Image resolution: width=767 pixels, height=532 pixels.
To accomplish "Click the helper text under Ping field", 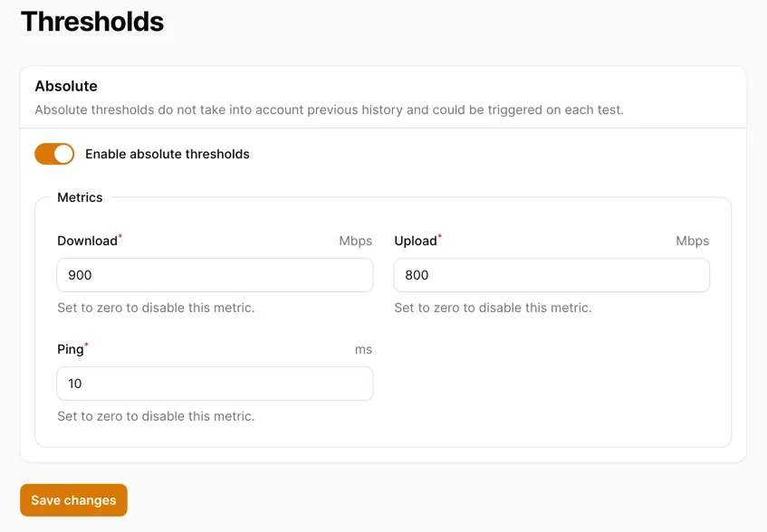I will [156, 416].
